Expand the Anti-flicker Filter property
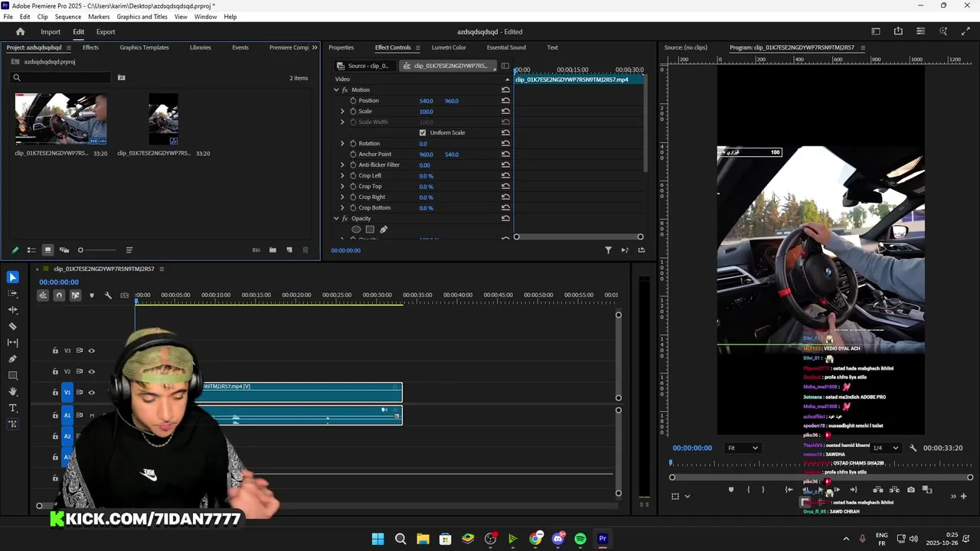 (342, 165)
